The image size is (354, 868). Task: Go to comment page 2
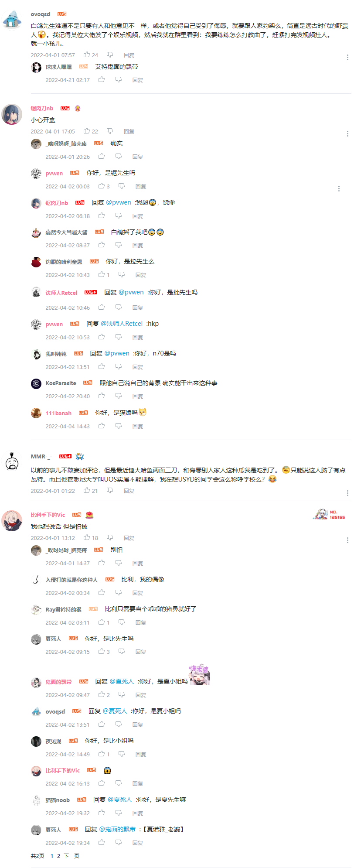[58, 856]
